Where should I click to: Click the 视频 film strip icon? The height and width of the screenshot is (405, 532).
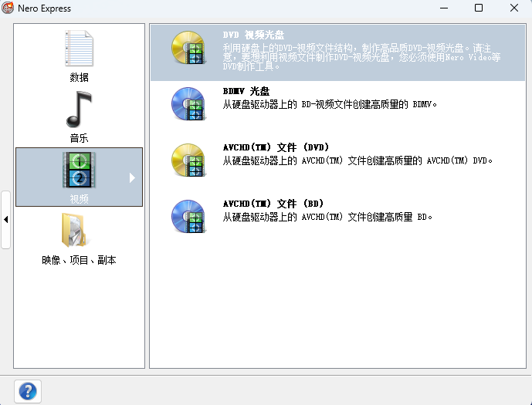coord(79,170)
